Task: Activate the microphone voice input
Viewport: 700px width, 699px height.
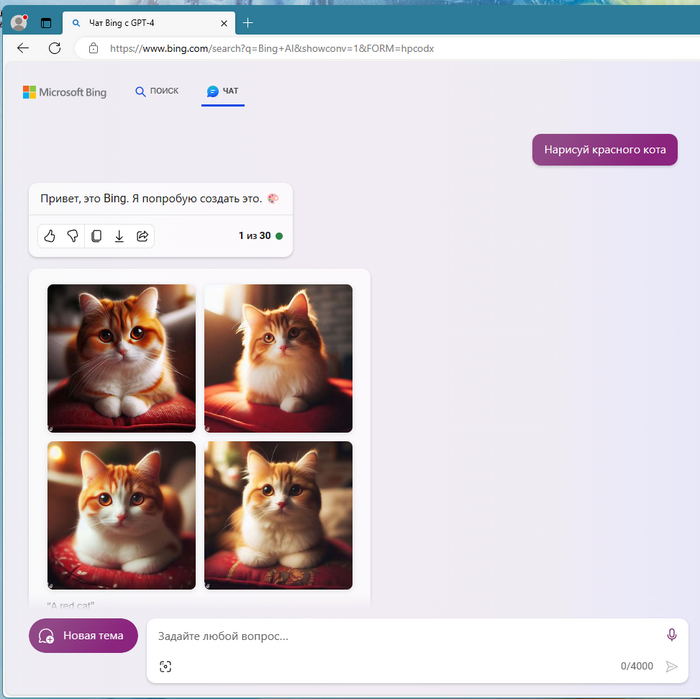Action: (x=671, y=634)
